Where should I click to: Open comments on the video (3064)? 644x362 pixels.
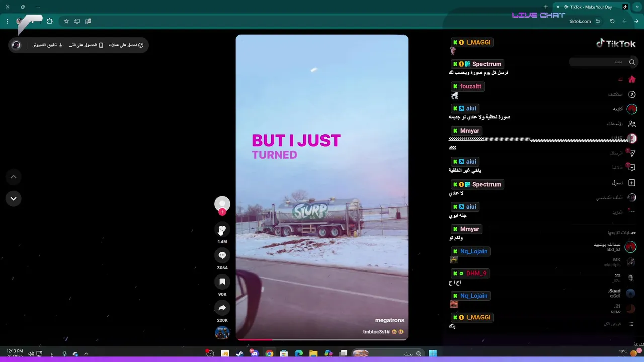222,255
